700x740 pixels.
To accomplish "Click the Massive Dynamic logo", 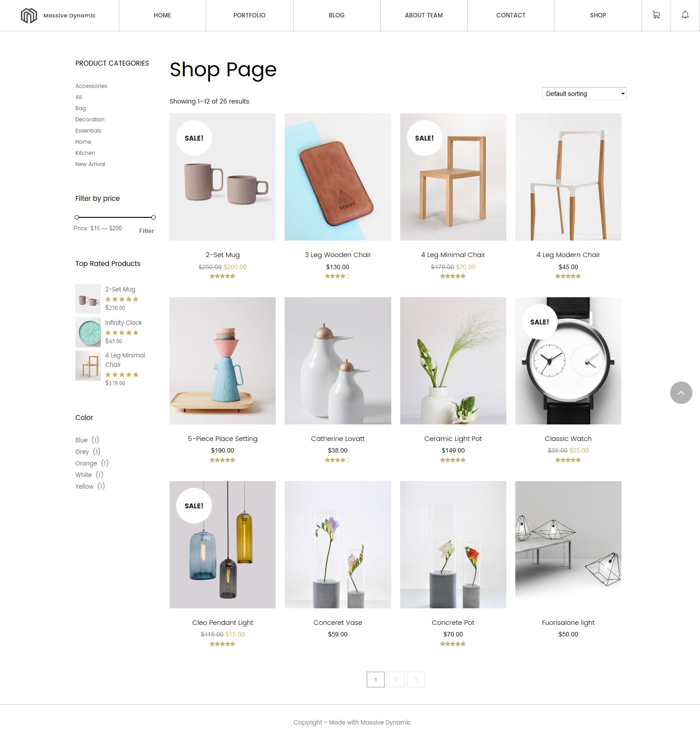I will pyautogui.click(x=58, y=16).
